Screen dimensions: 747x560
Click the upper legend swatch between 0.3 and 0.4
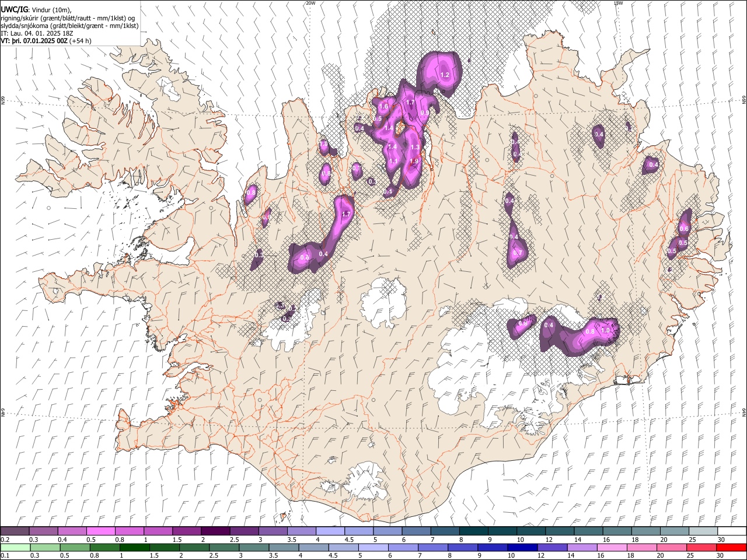pyautogui.click(x=44, y=531)
